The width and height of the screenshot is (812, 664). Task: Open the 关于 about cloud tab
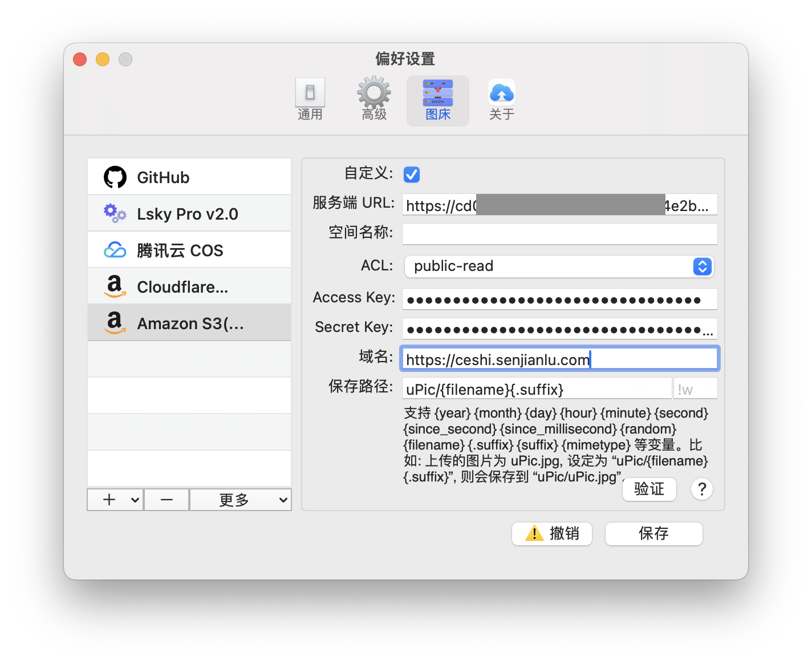tap(502, 100)
